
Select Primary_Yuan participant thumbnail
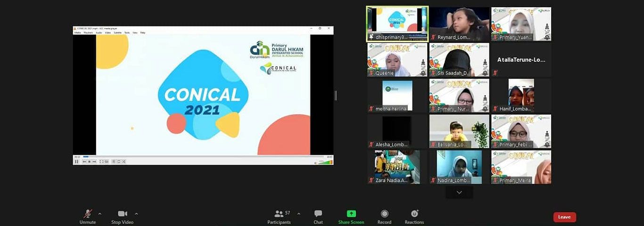tap(521, 24)
